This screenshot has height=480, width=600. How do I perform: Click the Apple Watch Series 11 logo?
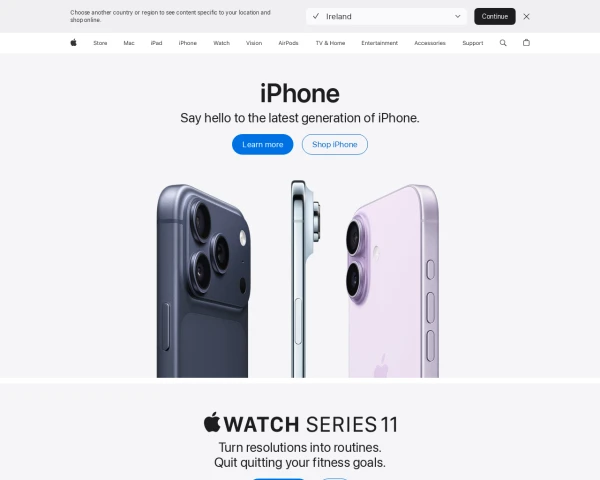coord(300,423)
